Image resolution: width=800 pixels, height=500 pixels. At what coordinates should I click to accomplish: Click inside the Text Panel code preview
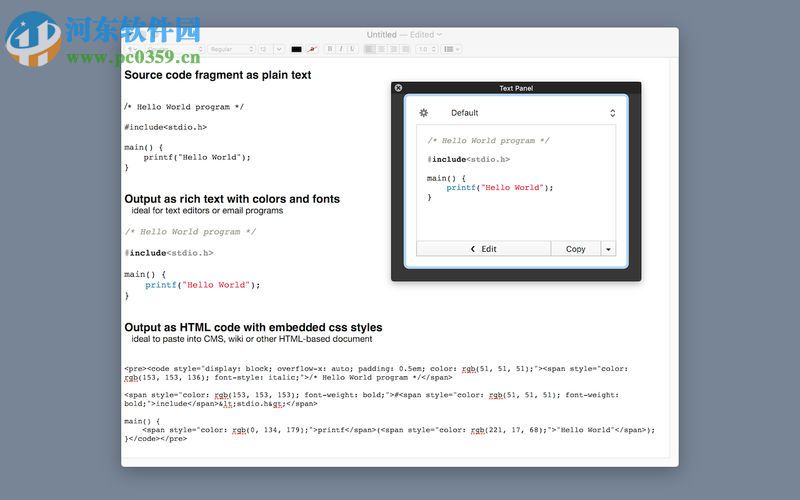click(516, 183)
